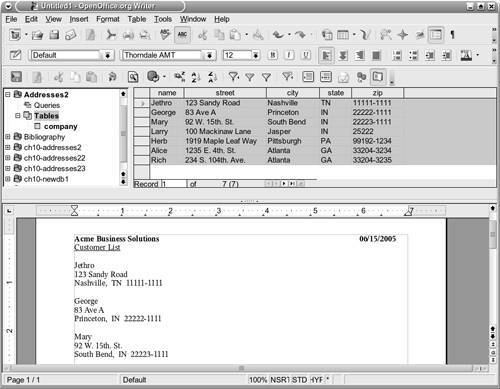Open the Format menu
The image size is (500, 389).
tap(108, 19)
